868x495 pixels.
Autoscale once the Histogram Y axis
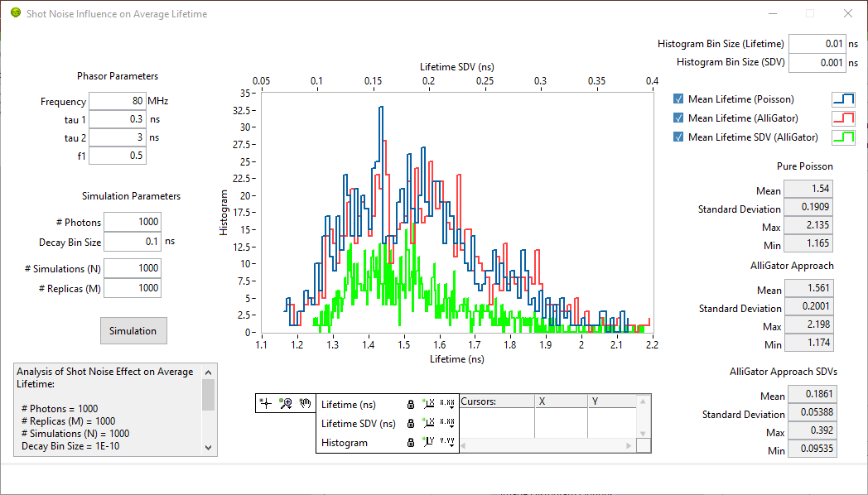click(x=428, y=441)
